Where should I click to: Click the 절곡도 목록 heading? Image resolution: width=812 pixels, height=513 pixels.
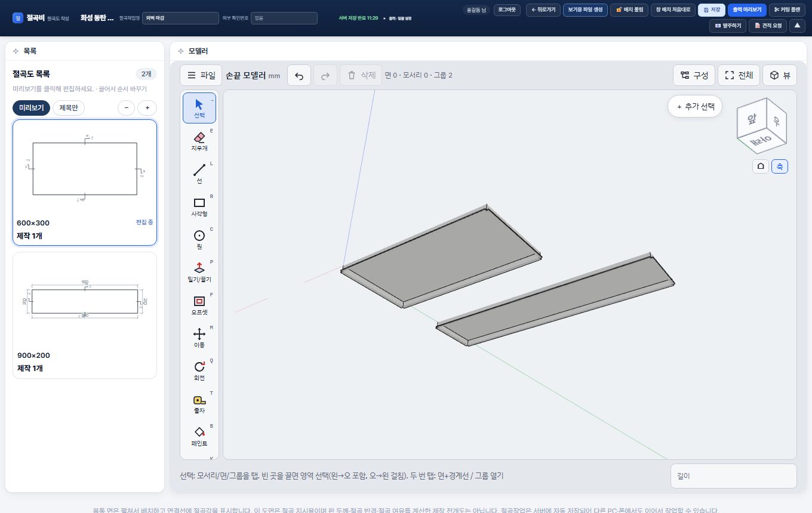pyautogui.click(x=31, y=74)
